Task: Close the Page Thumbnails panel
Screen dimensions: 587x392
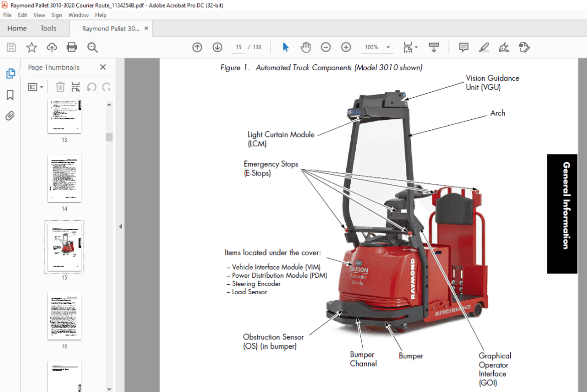Action: click(103, 67)
